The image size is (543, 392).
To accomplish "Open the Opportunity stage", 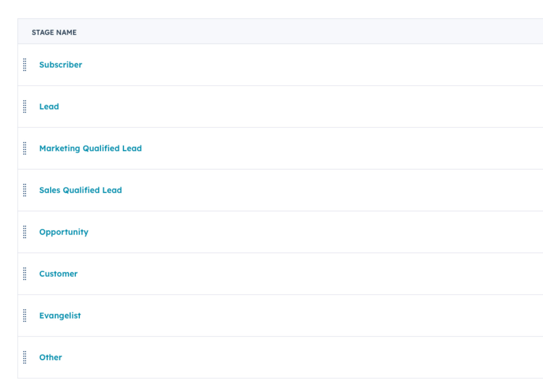I will coord(64,232).
